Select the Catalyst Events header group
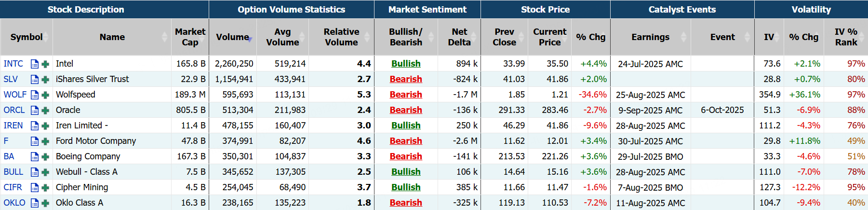This screenshot has width=868, height=210. pos(681,10)
